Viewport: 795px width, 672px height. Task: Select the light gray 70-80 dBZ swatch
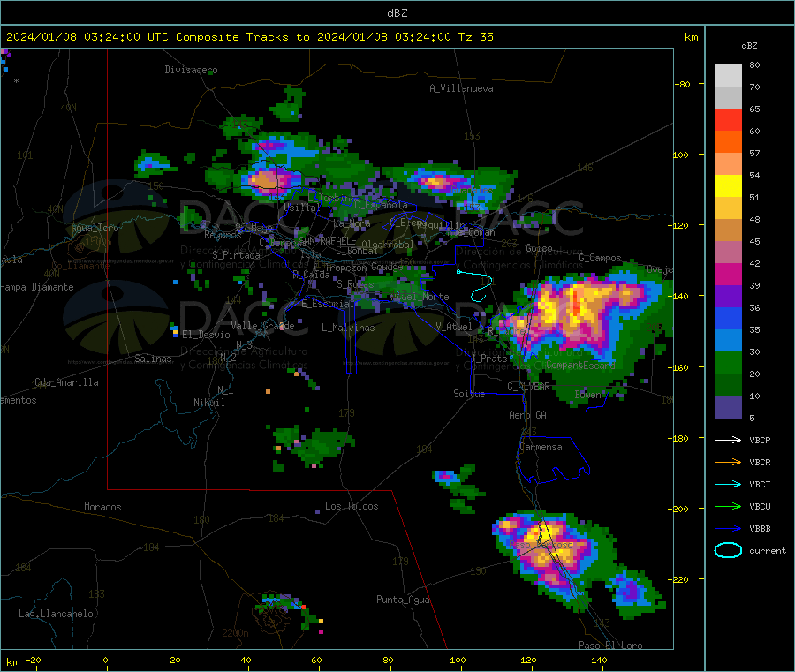728,76
